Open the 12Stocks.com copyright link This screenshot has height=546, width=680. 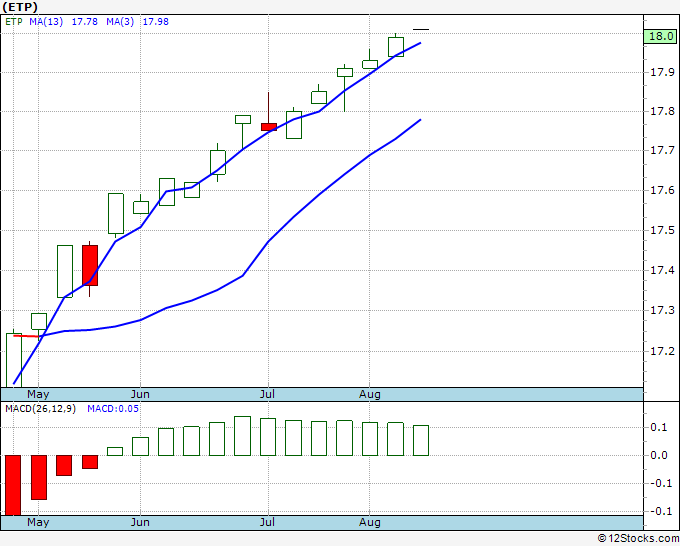tap(638, 539)
